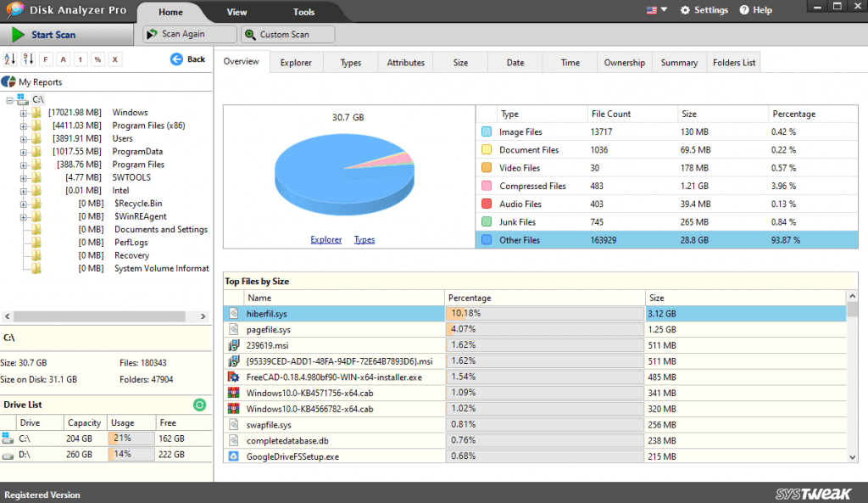Click the hiberfil.sys file icon
Viewport: 868px width, 503px height.
[x=234, y=314]
